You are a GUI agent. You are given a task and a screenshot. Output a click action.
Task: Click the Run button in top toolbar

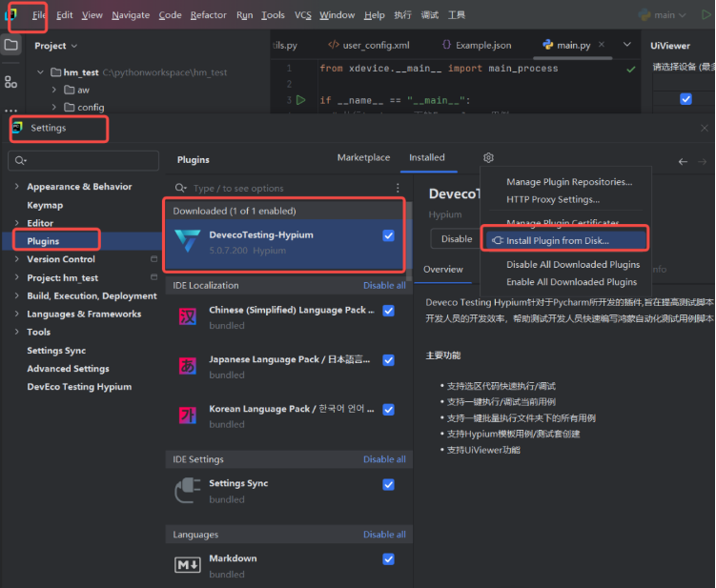click(706, 14)
